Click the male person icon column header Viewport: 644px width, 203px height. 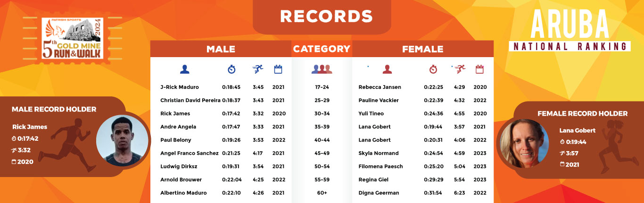[184, 69]
